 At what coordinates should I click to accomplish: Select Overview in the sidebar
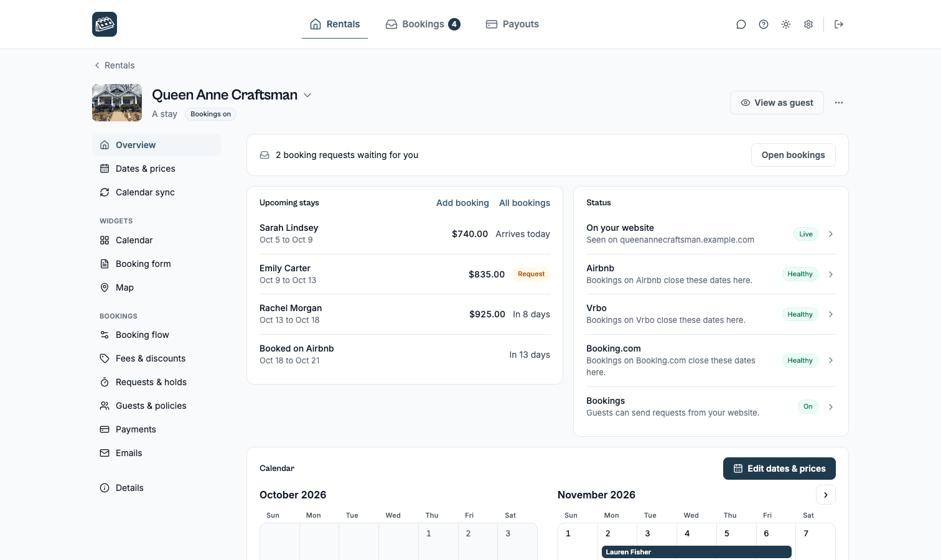pyautogui.click(x=157, y=145)
